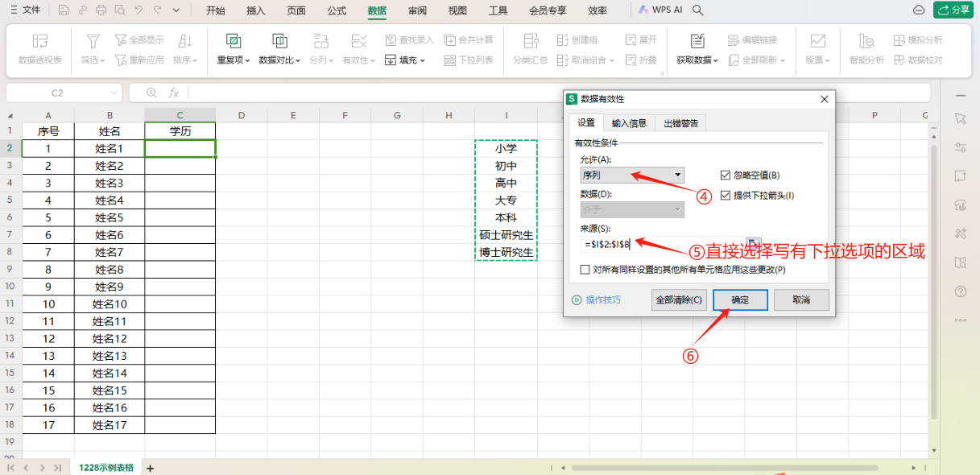Click the 查找录入 lookup entry tool
Screen dimensions: 980x475
(409, 39)
